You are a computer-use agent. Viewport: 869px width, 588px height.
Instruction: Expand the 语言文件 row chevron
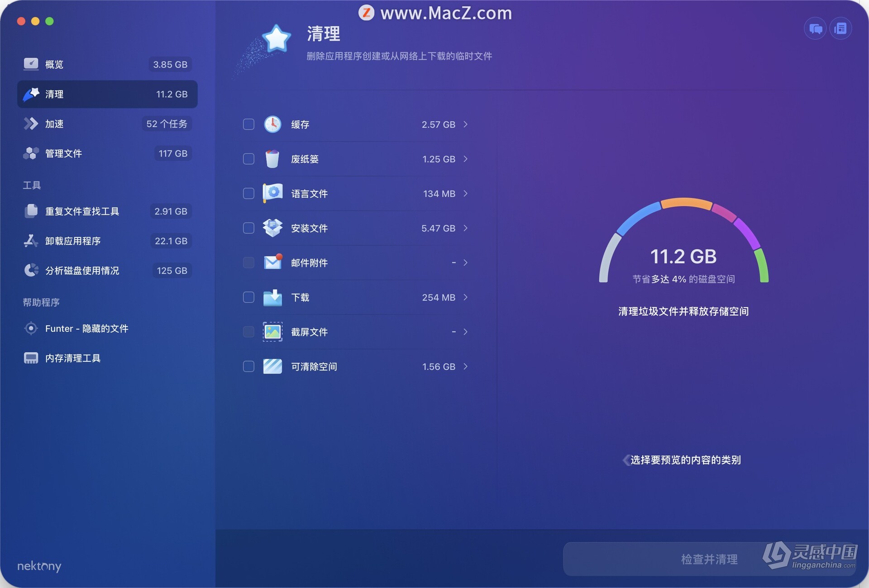(x=465, y=193)
